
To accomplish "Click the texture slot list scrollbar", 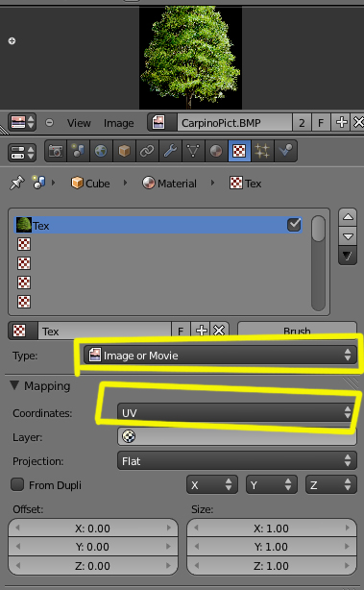I will point(318,263).
